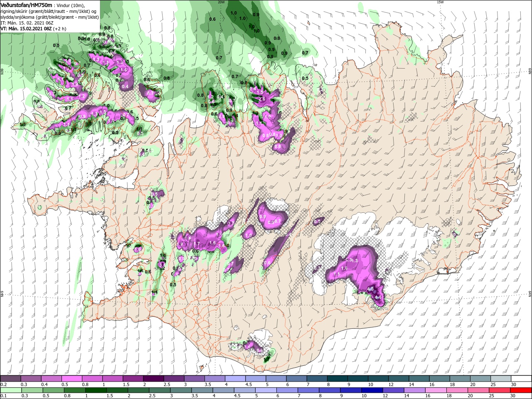532x399 pixels.
Task: Click the 4.4 precipitation value on the map
Action: 378,297
